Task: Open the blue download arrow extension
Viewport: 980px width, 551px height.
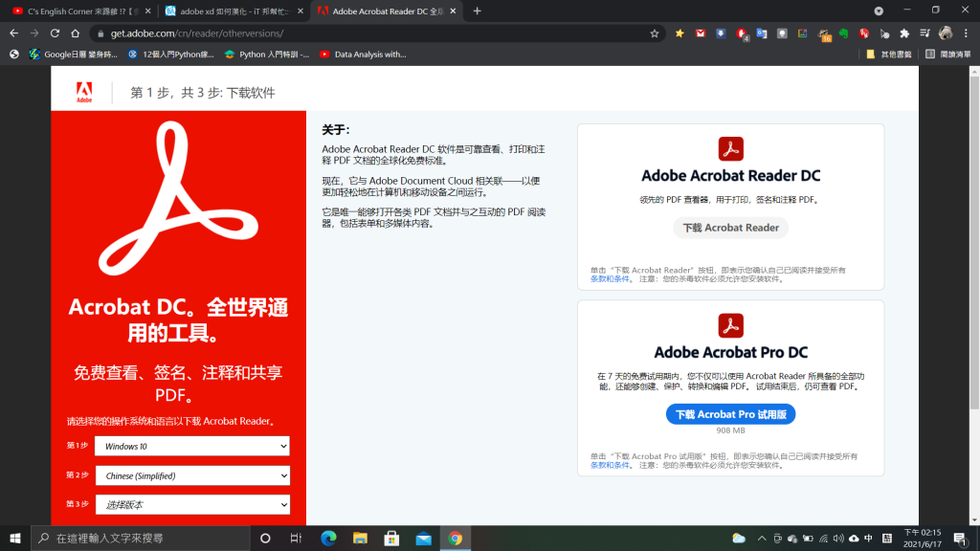Action: click(721, 33)
